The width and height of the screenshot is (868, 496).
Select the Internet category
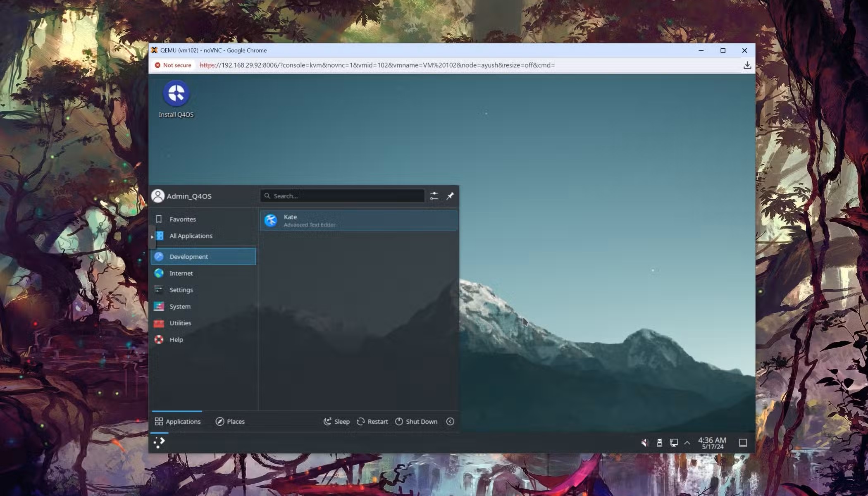coord(181,273)
